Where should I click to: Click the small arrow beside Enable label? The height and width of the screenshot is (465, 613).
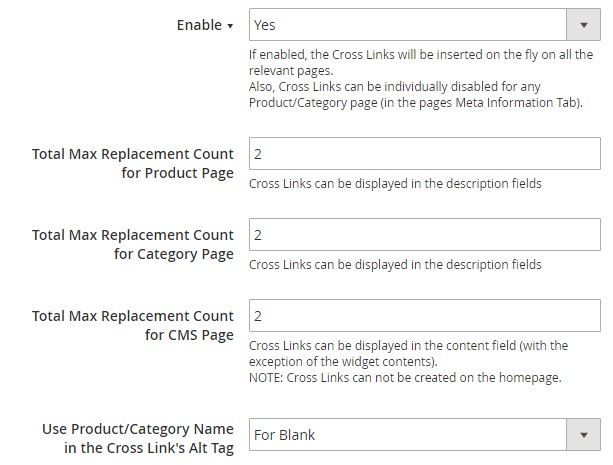click(x=230, y=26)
